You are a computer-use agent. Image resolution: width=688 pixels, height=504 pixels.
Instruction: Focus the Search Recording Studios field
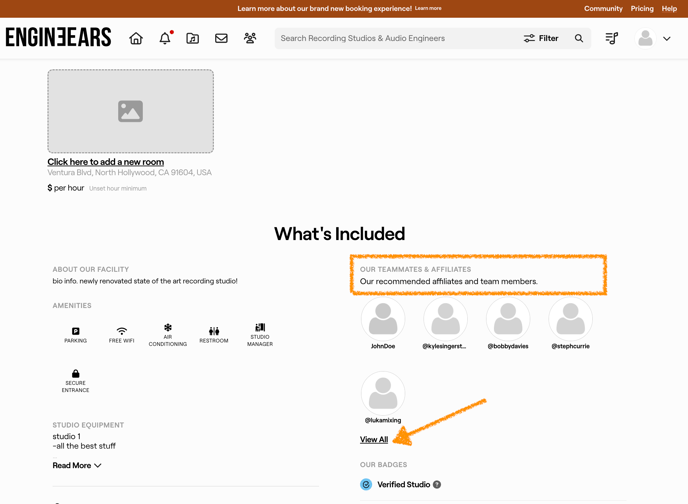point(395,39)
